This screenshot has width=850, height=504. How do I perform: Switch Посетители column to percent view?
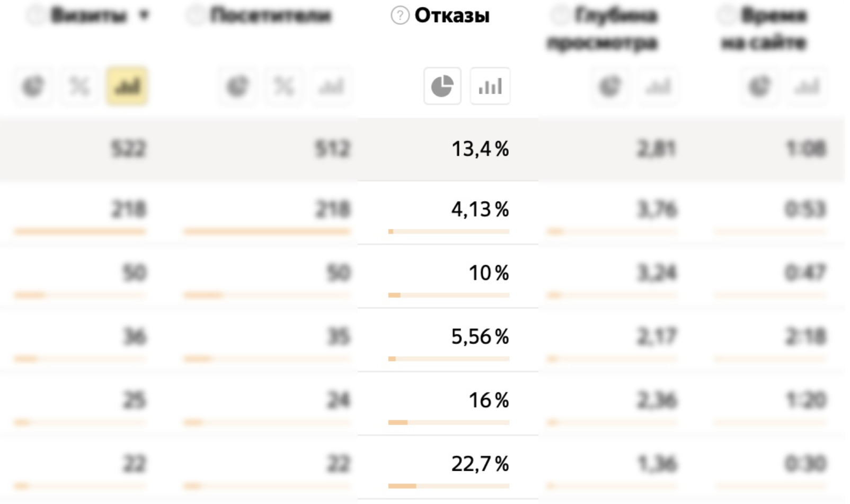click(x=284, y=86)
